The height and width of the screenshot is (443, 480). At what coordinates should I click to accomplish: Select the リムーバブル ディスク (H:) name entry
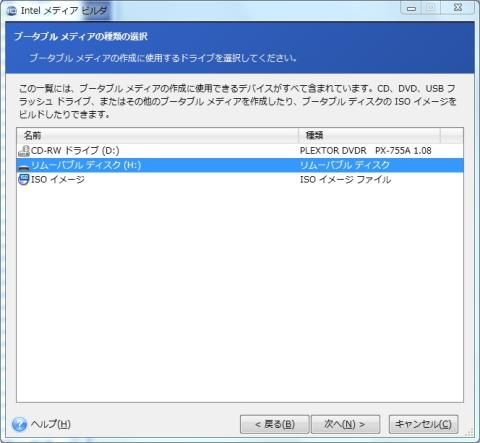pyautogui.click(x=86, y=165)
